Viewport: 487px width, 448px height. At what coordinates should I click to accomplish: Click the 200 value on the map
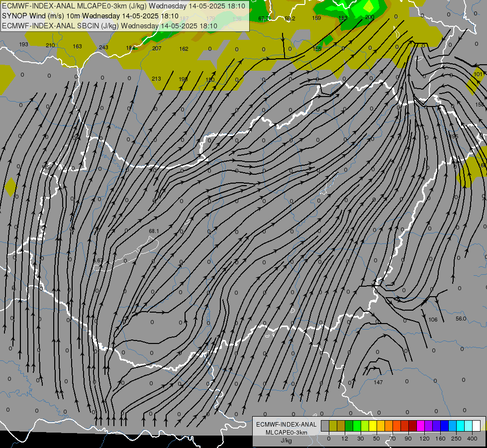coord(370,17)
